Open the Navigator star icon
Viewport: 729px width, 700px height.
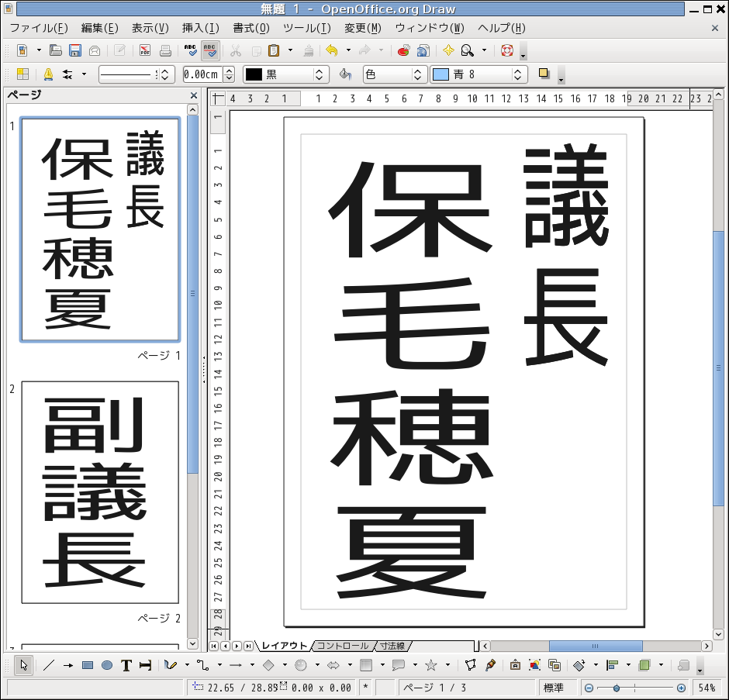pos(448,51)
